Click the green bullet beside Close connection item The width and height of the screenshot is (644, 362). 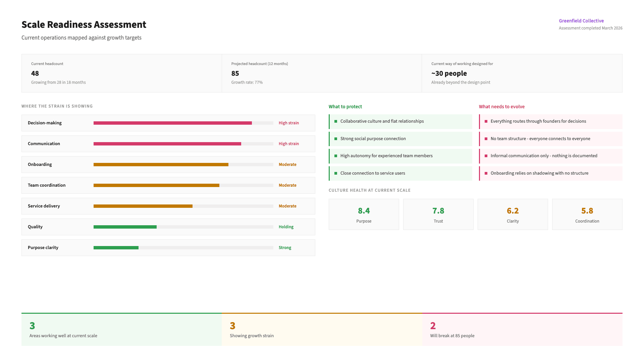[x=336, y=173]
